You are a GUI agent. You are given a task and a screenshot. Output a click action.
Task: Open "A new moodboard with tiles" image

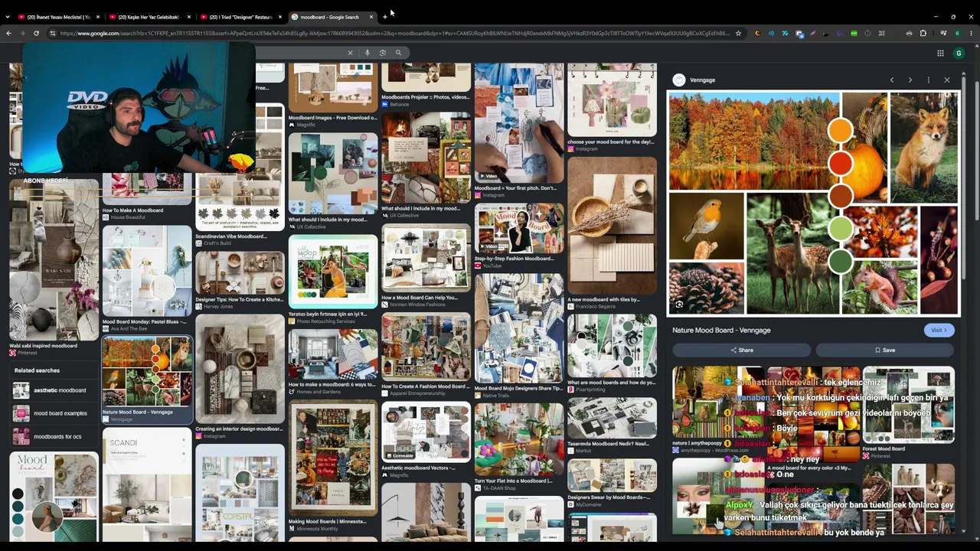pyautogui.click(x=612, y=226)
